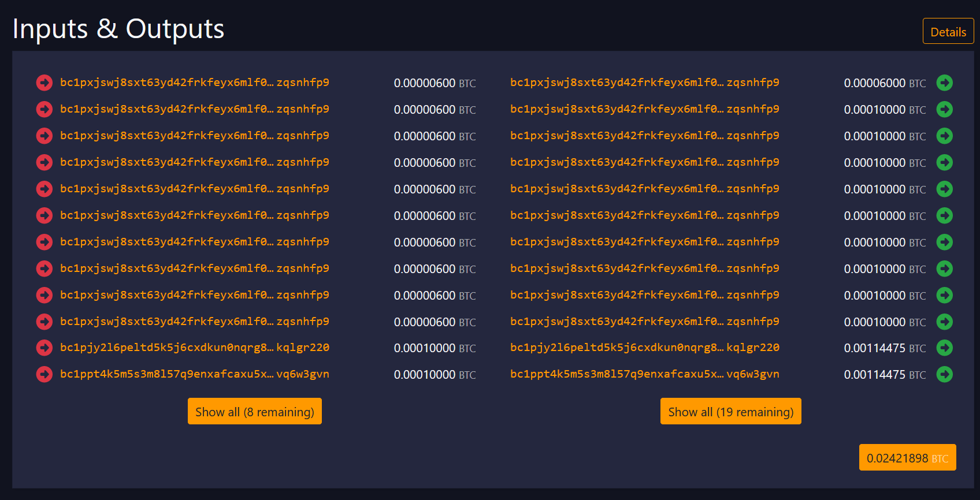
Task: Open the first input address ending in zqsnhfp9
Action: pyautogui.click(x=194, y=83)
